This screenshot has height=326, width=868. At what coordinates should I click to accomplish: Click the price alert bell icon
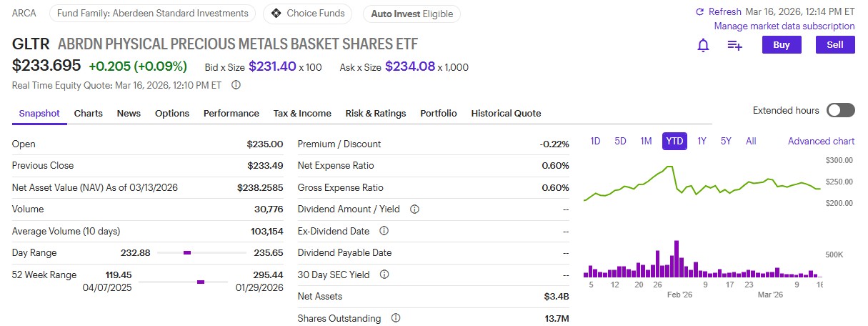(703, 45)
